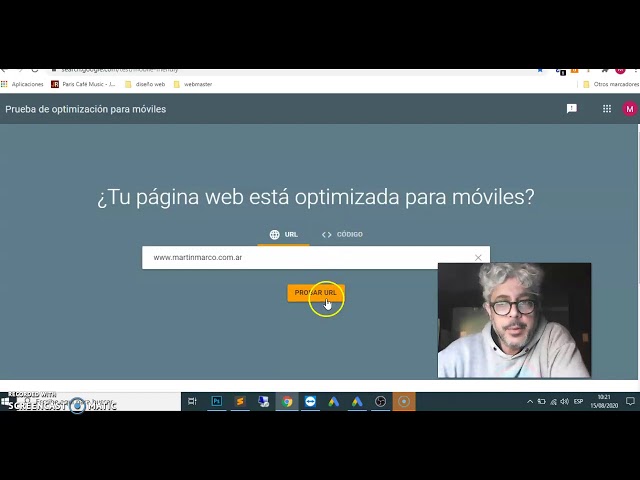Open the Windows notification center icon
The image size is (640, 480).
coord(630,402)
